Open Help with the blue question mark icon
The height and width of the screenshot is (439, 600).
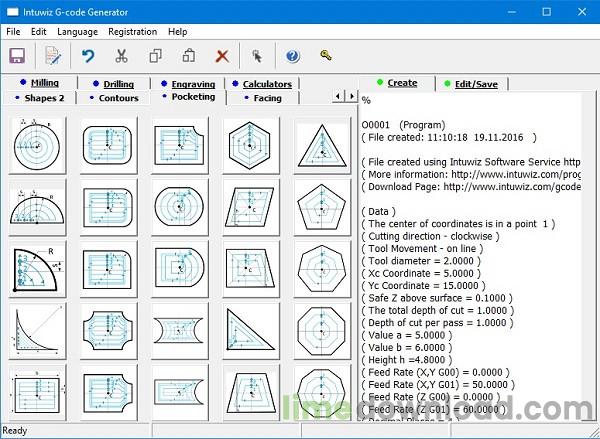point(293,56)
